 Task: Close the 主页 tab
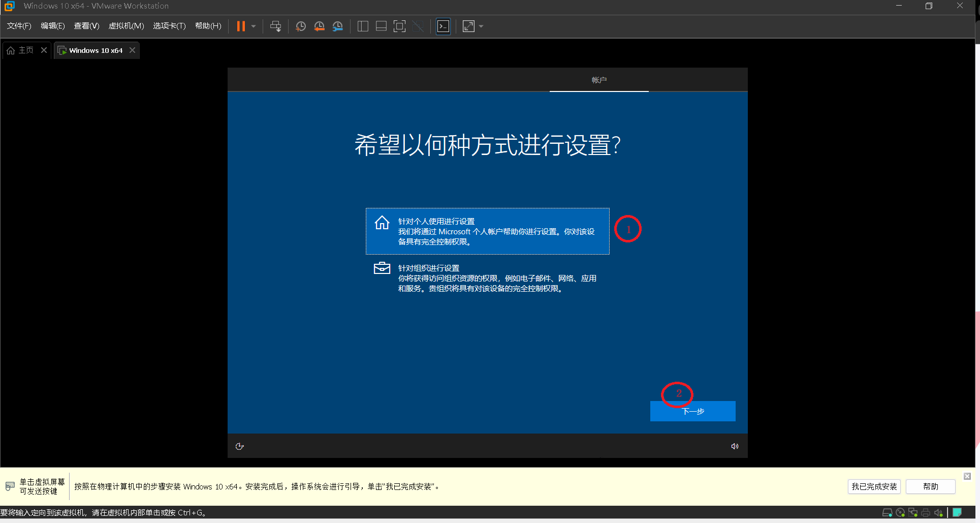[x=44, y=50]
